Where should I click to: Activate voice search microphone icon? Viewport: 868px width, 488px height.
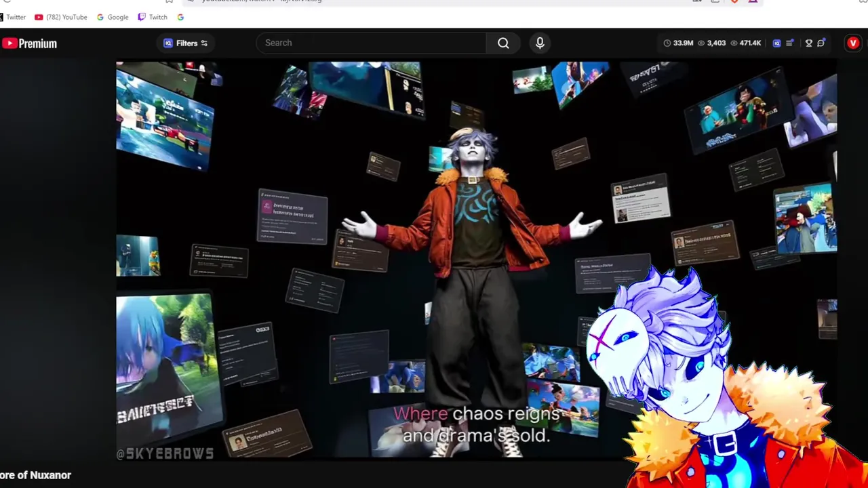pyautogui.click(x=540, y=43)
